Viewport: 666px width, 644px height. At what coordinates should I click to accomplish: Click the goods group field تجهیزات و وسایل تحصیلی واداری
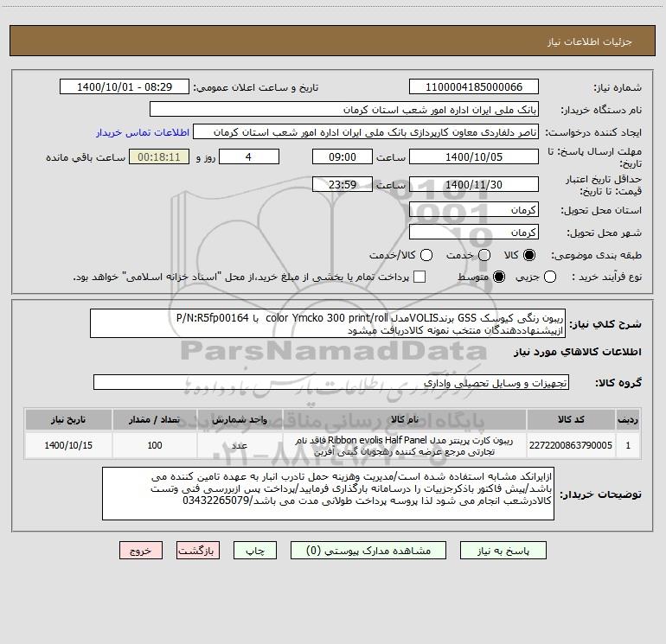(331, 382)
